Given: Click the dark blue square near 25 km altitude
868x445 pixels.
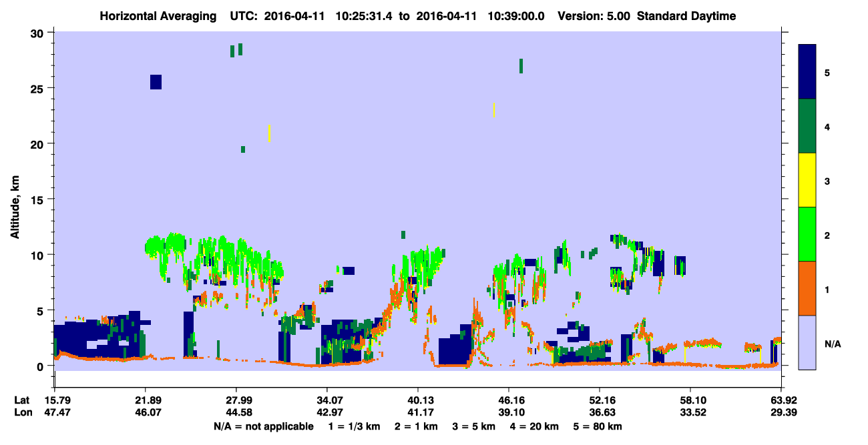Looking at the screenshot, I should pyautogui.click(x=156, y=81).
